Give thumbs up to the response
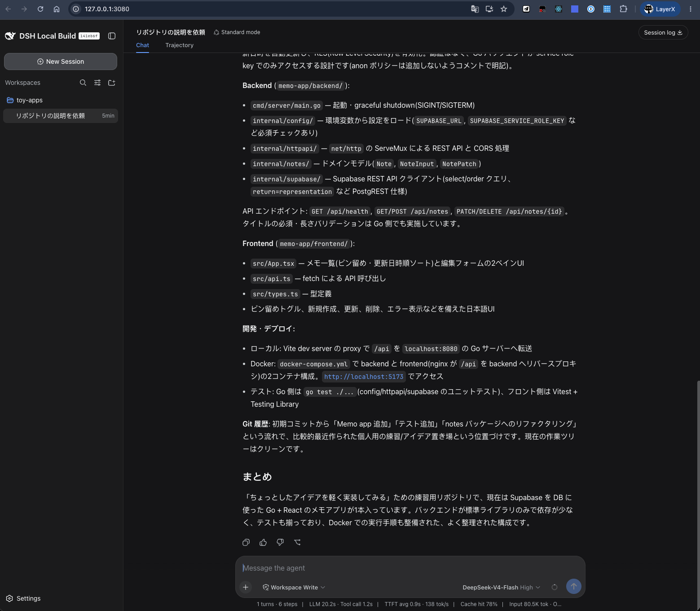700x611 pixels. 263,542
